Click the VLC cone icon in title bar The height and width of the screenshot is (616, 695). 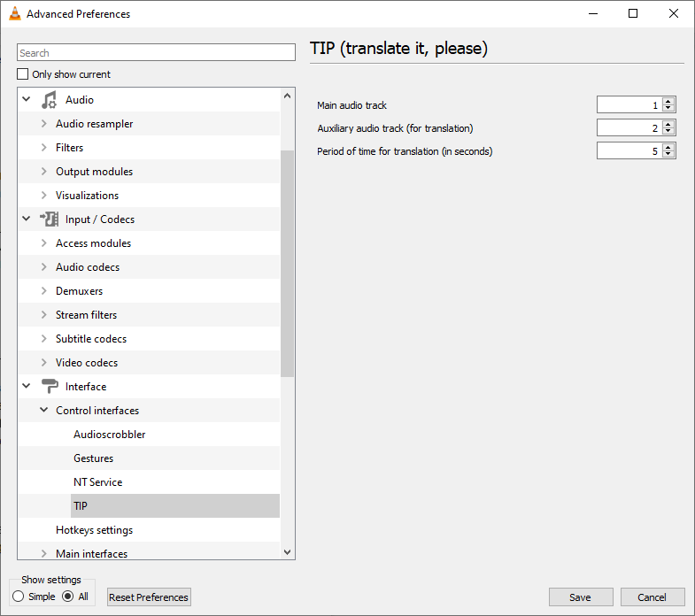tap(15, 14)
